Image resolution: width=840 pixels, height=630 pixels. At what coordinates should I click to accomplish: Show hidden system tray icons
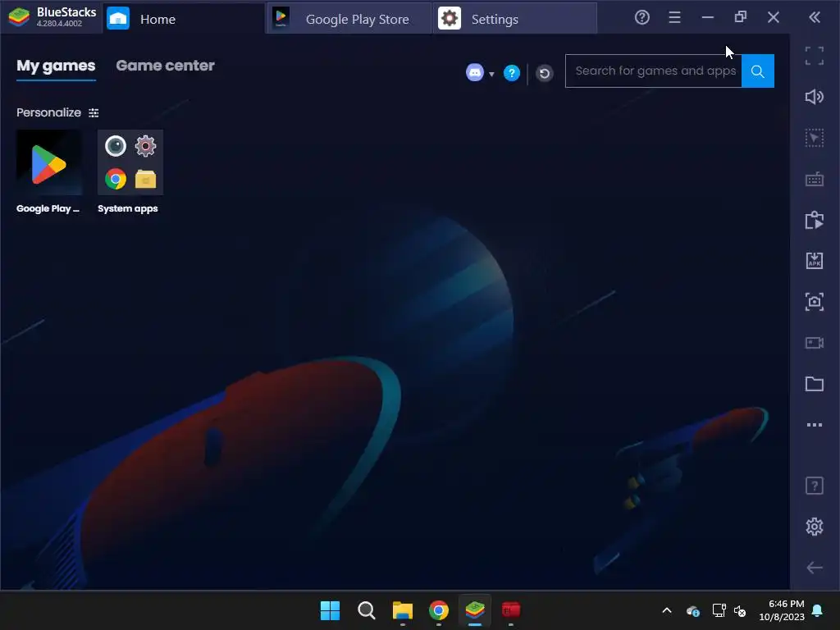coord(667,610)
